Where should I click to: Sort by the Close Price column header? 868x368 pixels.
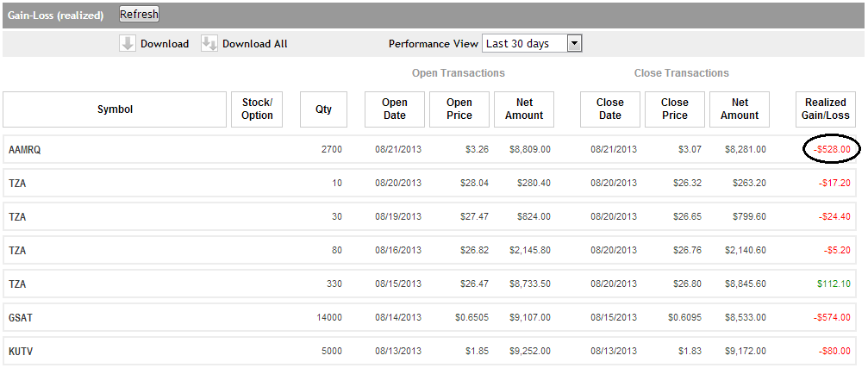coord(675,109)
